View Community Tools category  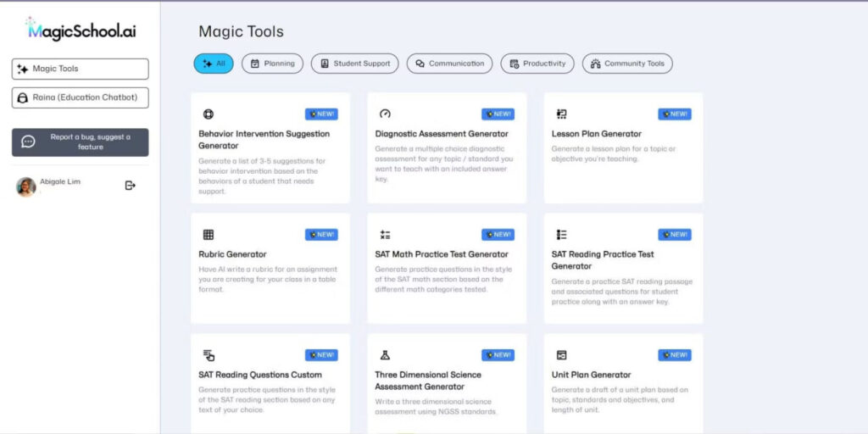coord(627,64)
